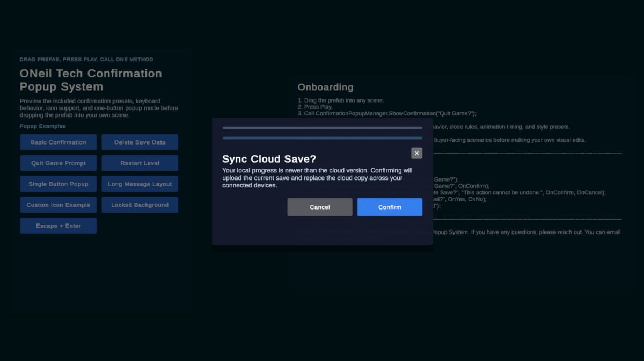Click the ONeil Tech Confirmation Popup System title

91,80
